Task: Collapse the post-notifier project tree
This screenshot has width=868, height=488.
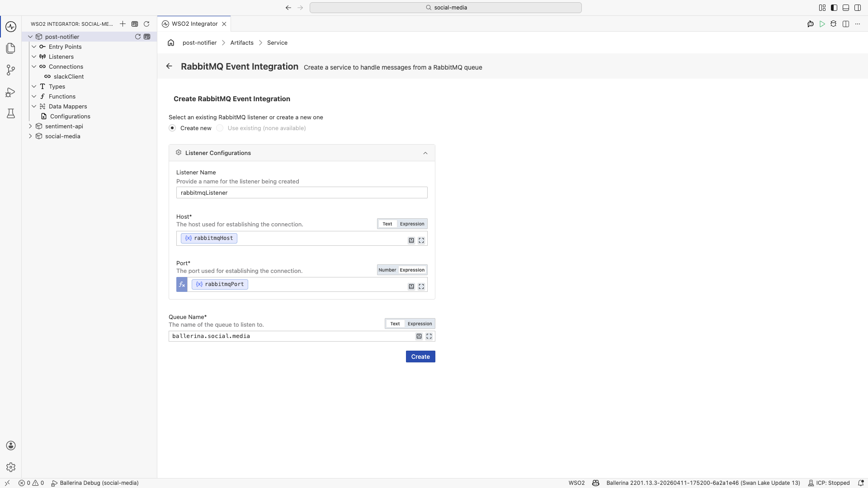Action: click(30, 37)
